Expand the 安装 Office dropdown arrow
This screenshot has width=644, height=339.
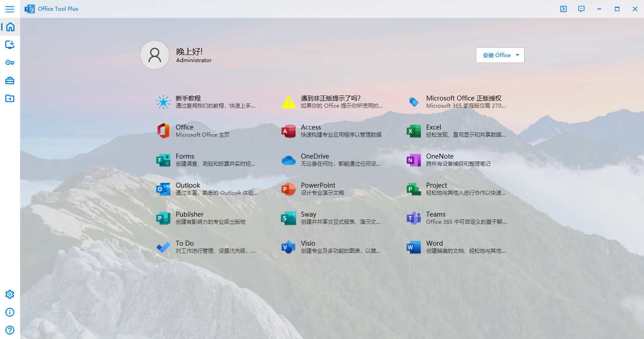pos(518,55)
